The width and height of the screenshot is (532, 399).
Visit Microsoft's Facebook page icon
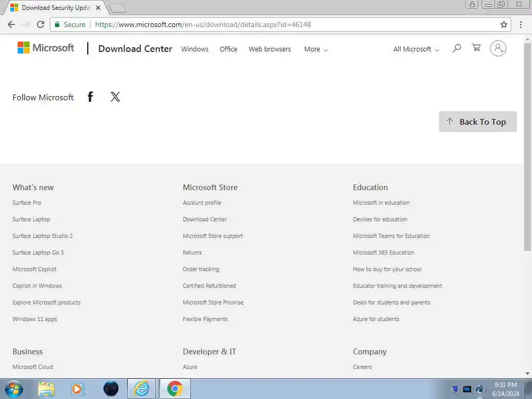coord(90,97)
